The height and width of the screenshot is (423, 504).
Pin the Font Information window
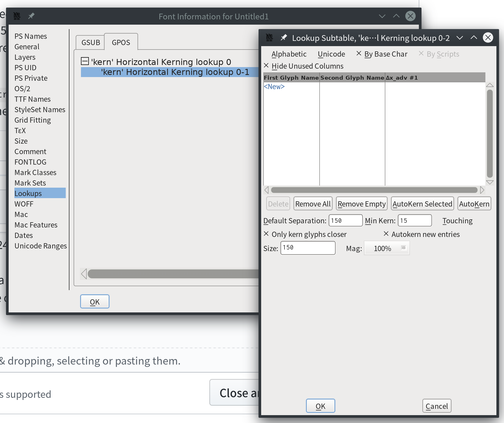[31, 16]
